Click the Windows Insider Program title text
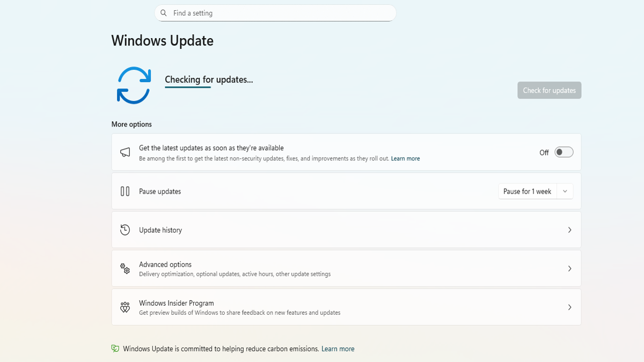The height and width of the screenshot is (362, 644). tap(177, 303)
